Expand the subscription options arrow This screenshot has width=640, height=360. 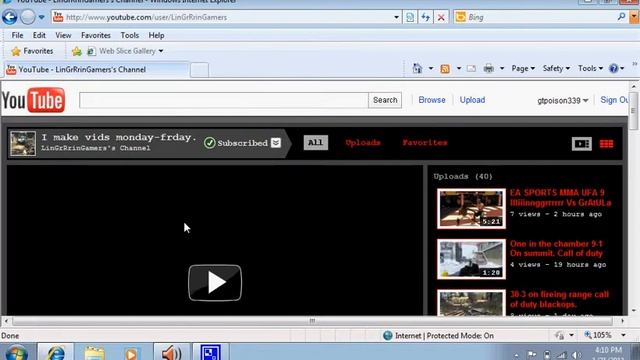pyautogui.click(x=276, y=142)
